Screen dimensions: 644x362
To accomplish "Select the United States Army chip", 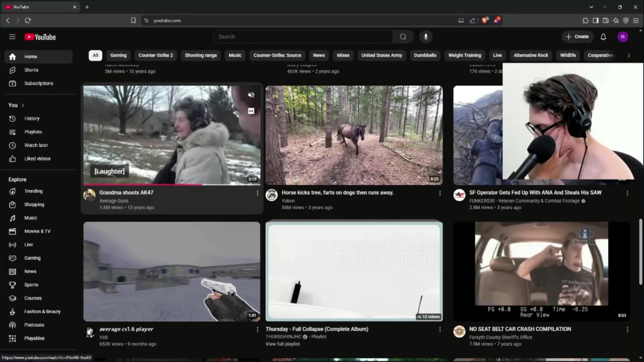I will [x=381, y=55].
